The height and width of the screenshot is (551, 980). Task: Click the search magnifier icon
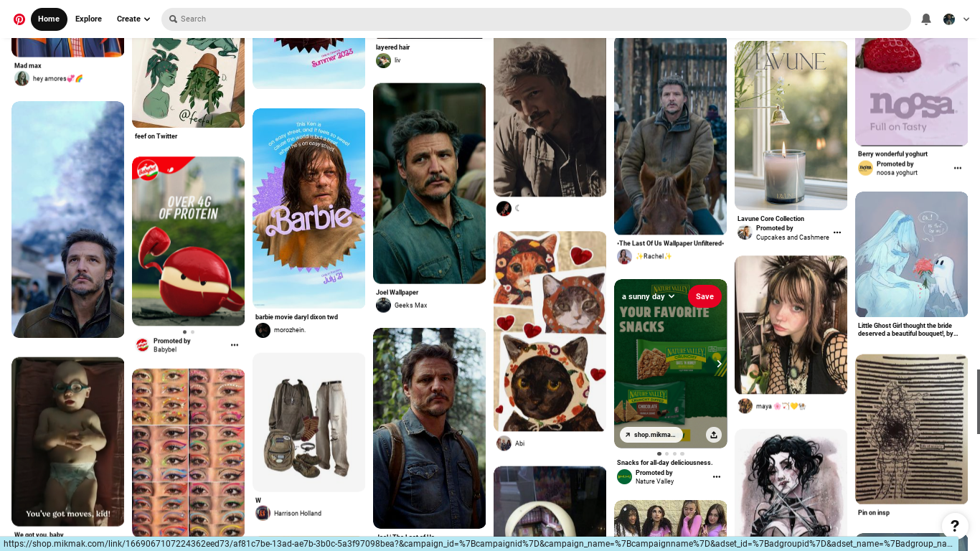[x=173, y=19]
